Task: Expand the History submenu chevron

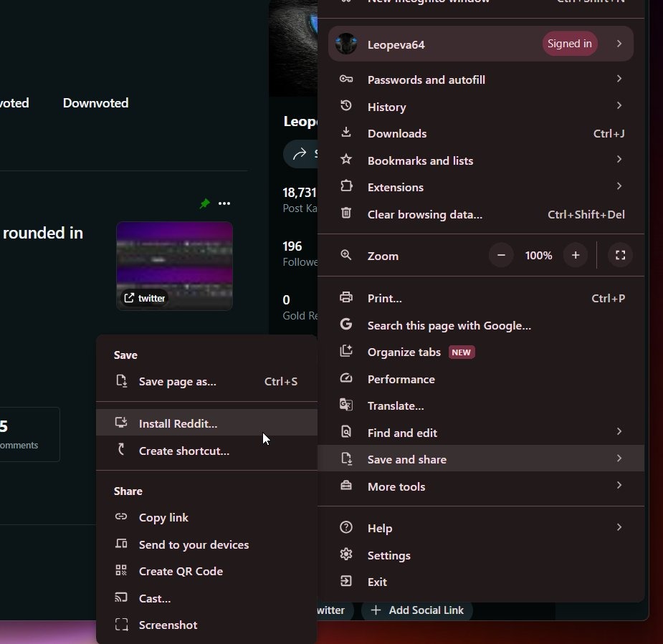Action: pos(619,105)
